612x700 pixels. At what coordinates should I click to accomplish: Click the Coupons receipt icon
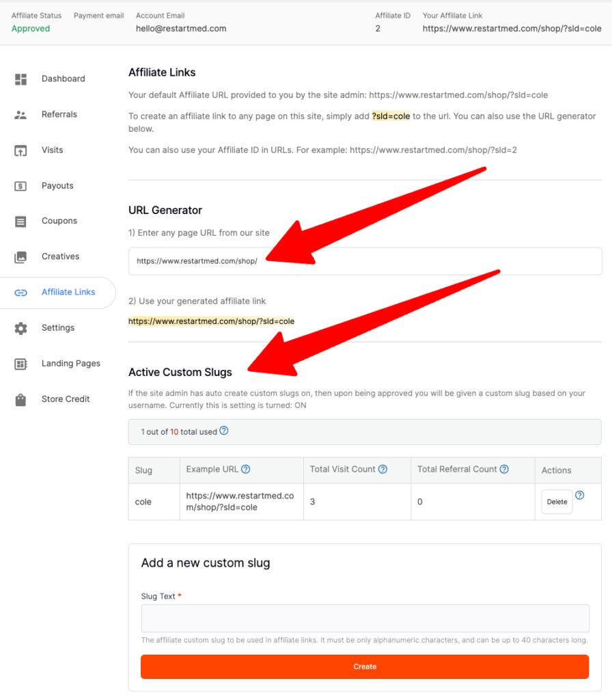20,221
